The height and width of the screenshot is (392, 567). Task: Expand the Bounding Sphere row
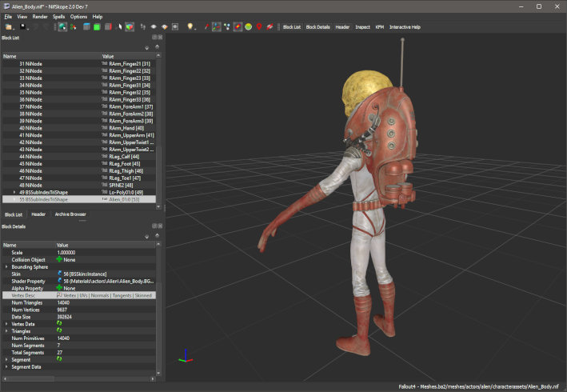6,267
